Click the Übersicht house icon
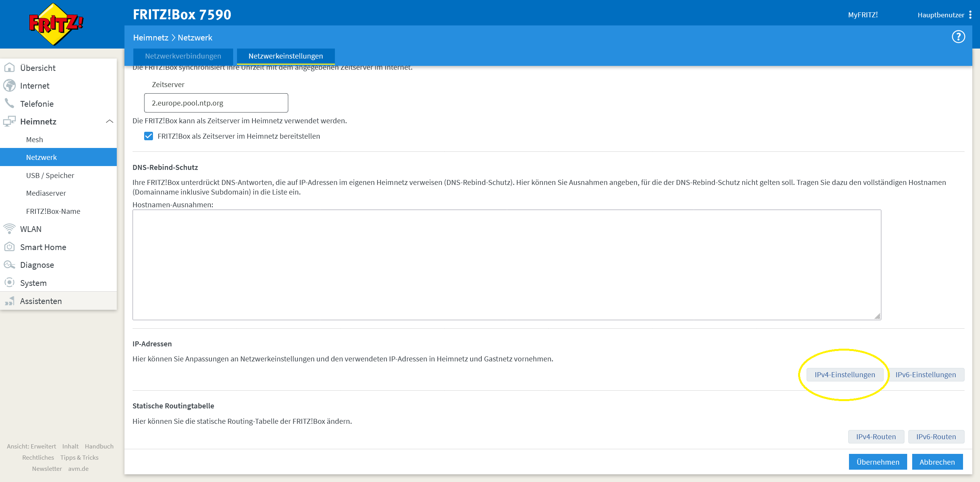This screenshot has height=482, width=980. pos(9,68)
